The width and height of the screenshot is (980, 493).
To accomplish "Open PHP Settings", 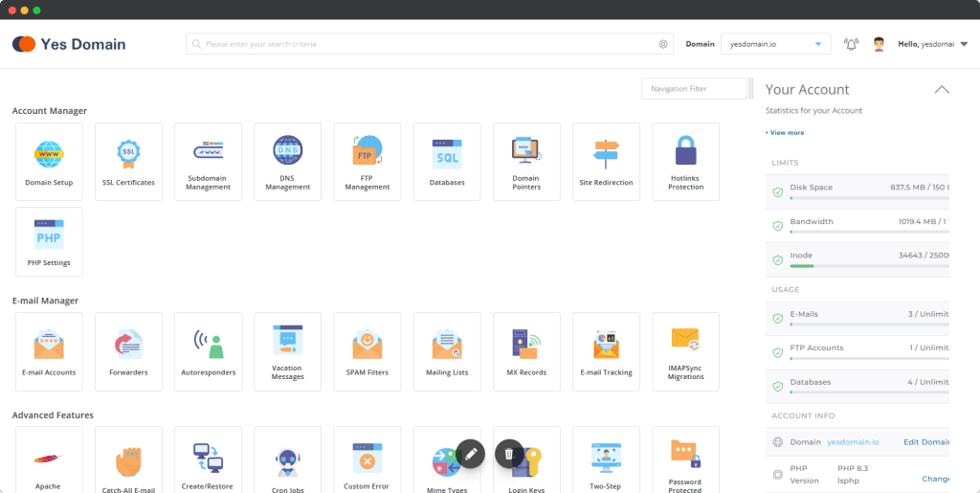I will click(49, 242).
